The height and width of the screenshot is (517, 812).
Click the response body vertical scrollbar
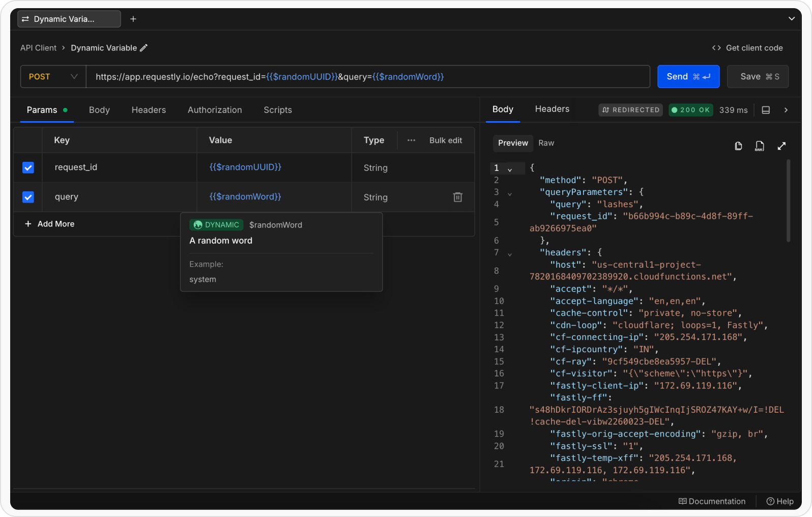point(788,201)
